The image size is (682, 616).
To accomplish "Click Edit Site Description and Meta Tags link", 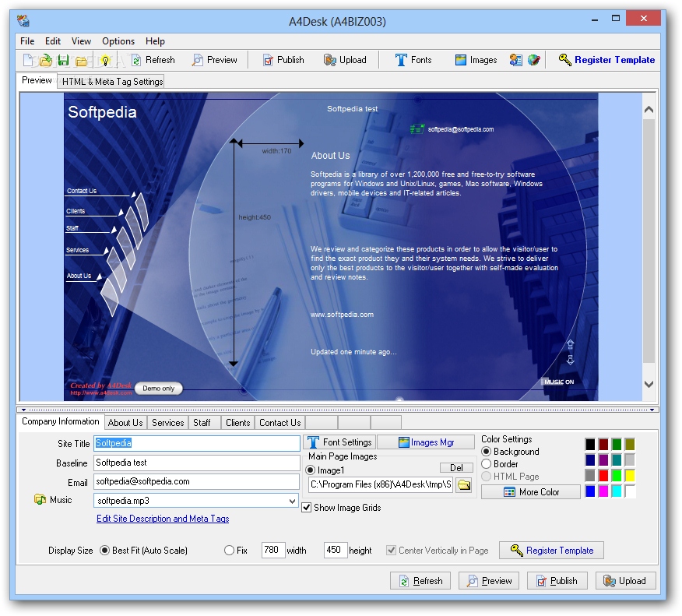I will (x=163, y=519).
